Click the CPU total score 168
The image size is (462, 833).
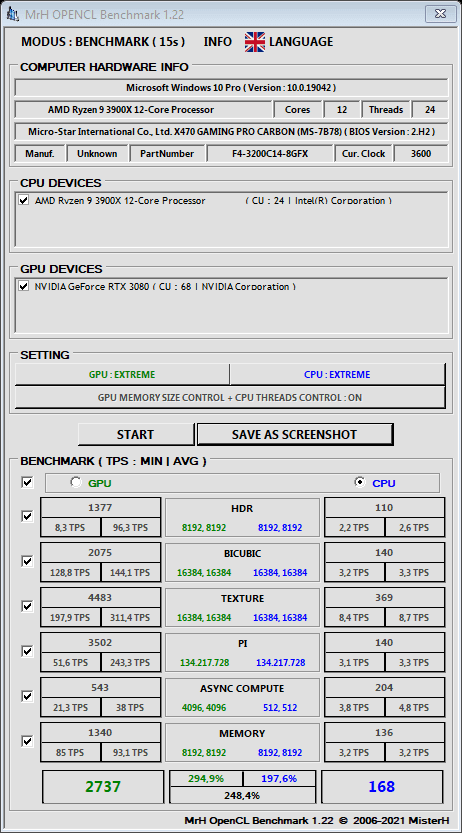tap(382, 787)
